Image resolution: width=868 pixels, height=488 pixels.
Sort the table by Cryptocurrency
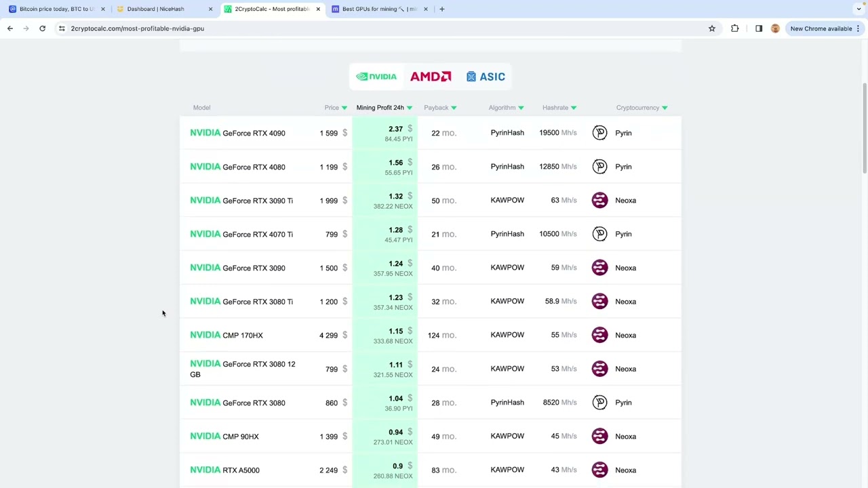tap(642, 108)
